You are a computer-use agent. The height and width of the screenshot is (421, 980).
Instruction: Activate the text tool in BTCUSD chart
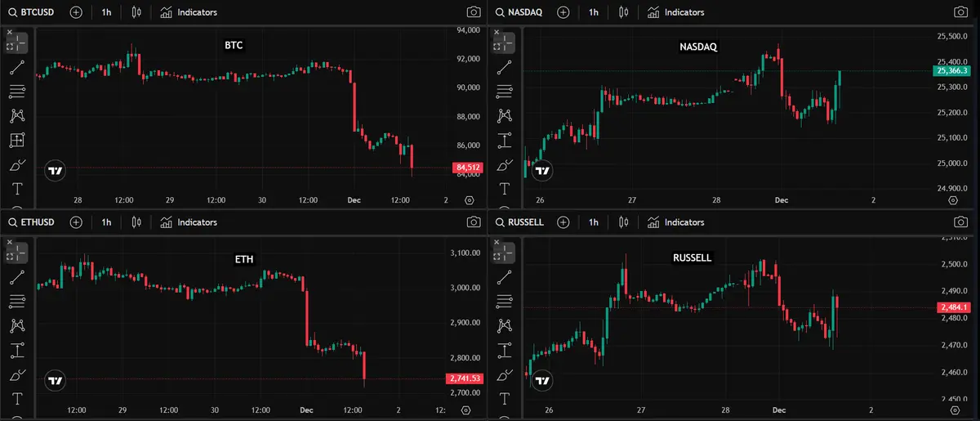click(18, 189)
